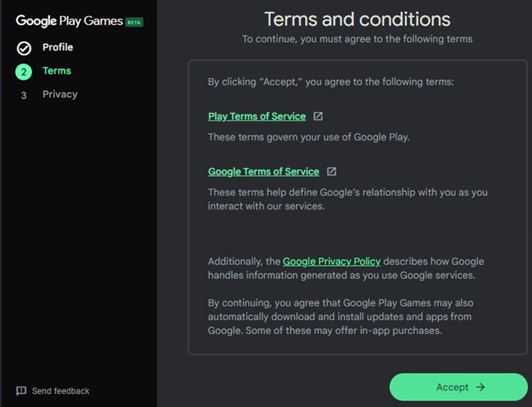Click the Google Play Games logo
Image resolution: width=532 pixels, height=407 pixels.
tap(69, 21)
